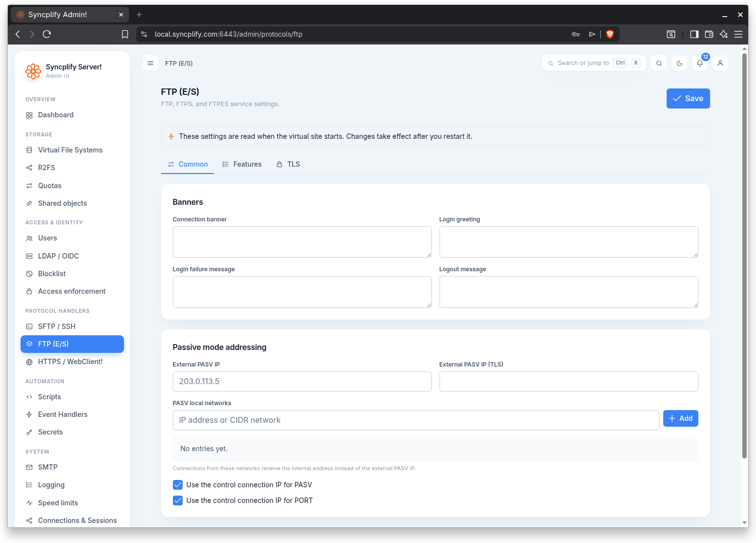756x543 pixels.
Task: Open browser sidebar panel icon
Action: click(694, 34)
